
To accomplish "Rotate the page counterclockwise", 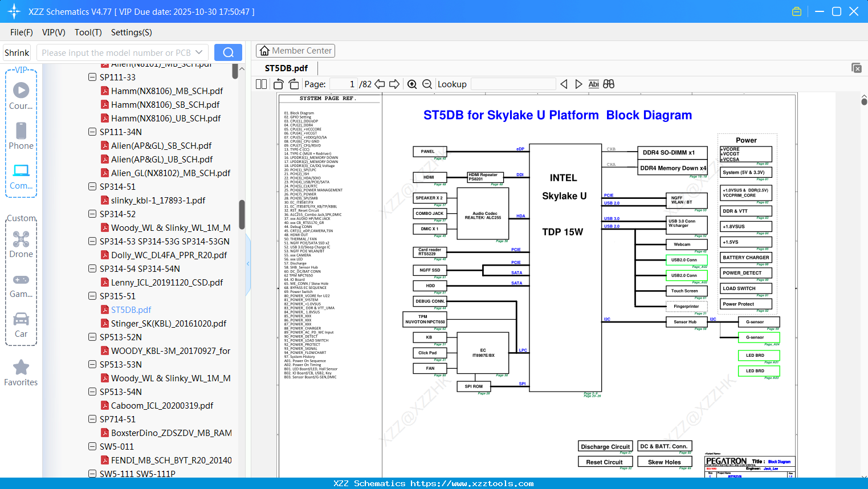I will [279, 84].
